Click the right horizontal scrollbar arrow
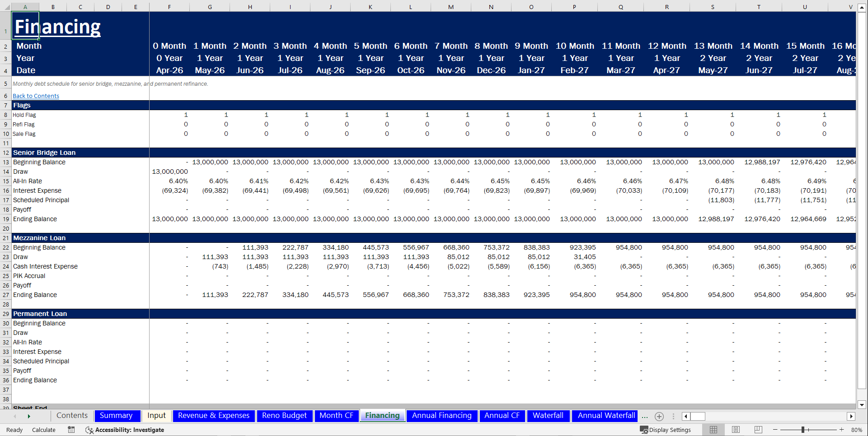The height and width of the screenshot is (436, 868). coord(851,416)
